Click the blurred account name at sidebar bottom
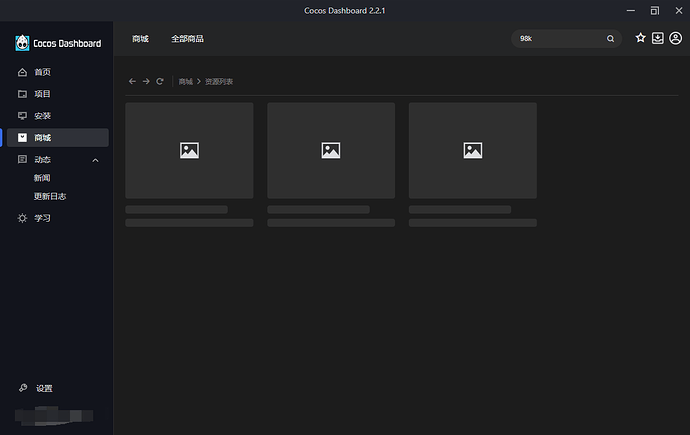This screenshot has height=435, width=690. pyautogui.click(x=54, y=416)
